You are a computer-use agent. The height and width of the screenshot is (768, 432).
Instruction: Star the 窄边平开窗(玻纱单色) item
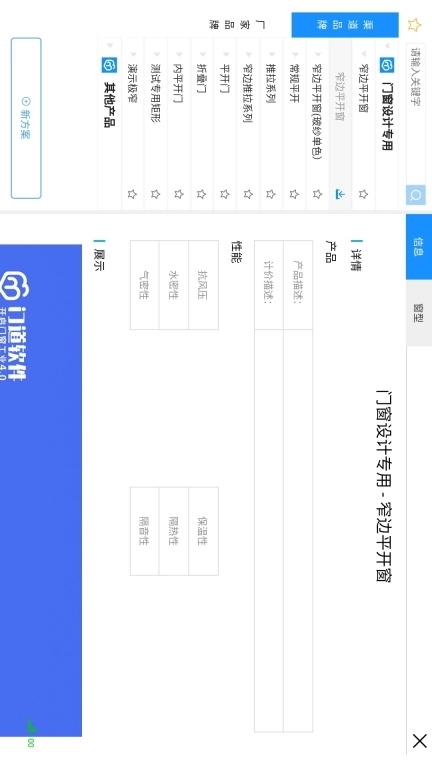[317, 194]
